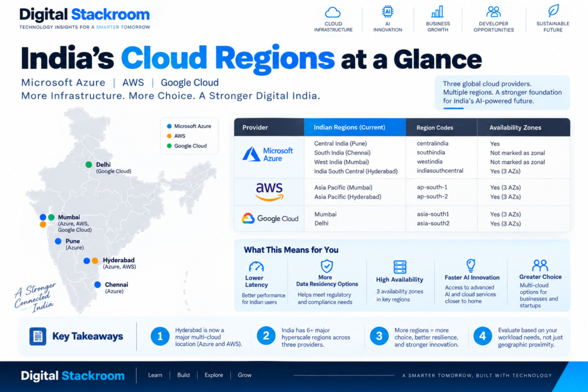
Task: Click the 'A Stronger Connected India' script text
Action: coord(35,297)
